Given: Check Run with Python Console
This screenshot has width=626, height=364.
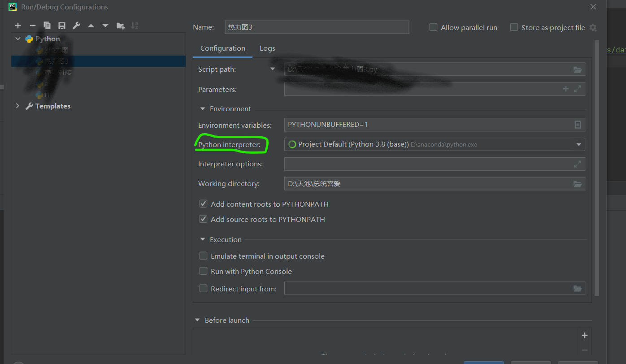Looking at the screenshot, I should pos(203,271).
